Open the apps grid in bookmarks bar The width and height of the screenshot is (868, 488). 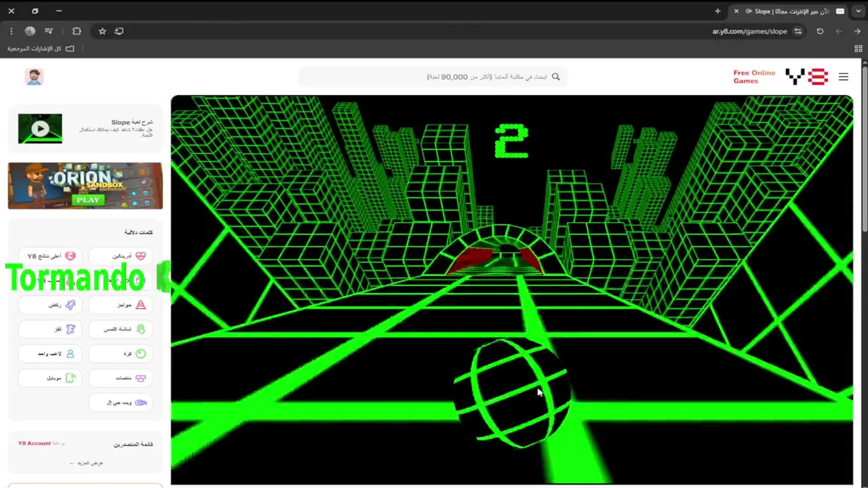tap(859, 49)
